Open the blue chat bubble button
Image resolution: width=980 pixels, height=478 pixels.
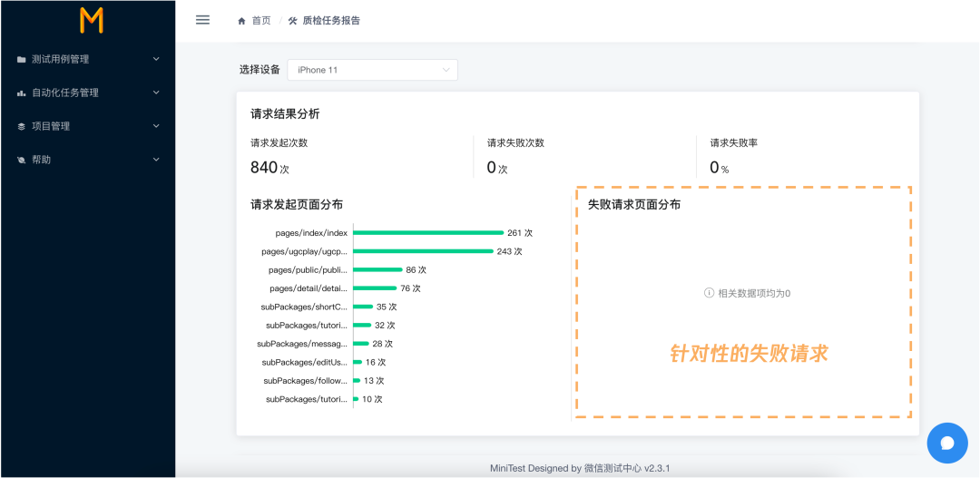(x=947, y=443)
